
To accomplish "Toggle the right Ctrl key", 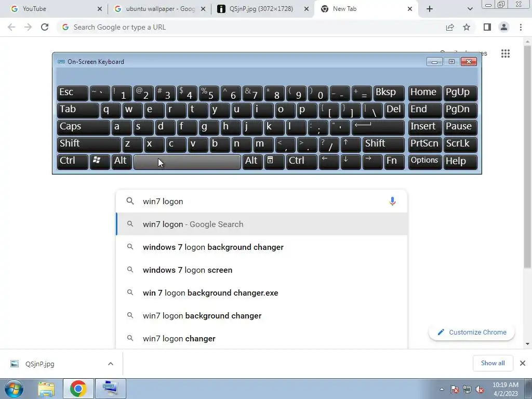I will [x=302, y=162].
